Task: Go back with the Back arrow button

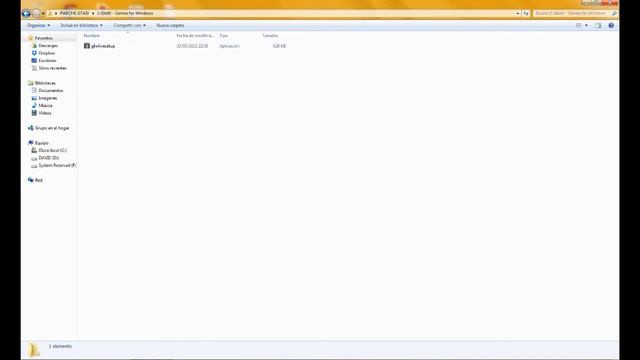Action: point(27,13)
